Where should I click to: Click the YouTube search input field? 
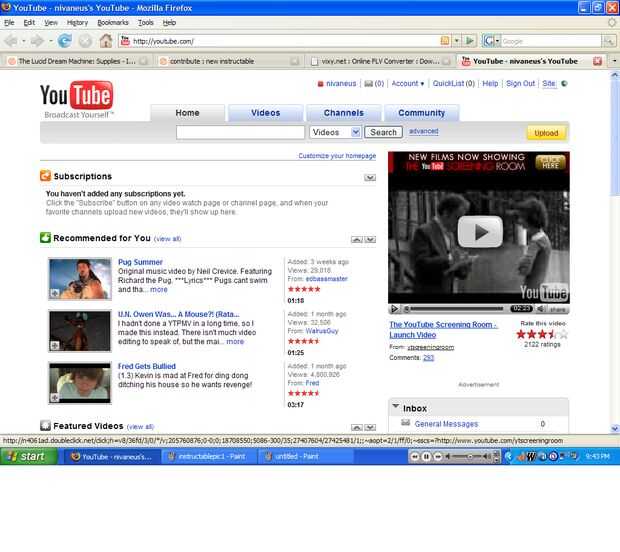240,132
